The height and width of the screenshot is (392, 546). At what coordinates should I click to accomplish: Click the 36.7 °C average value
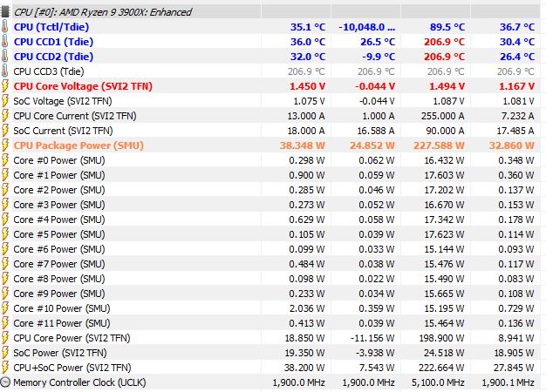point(517,27)
